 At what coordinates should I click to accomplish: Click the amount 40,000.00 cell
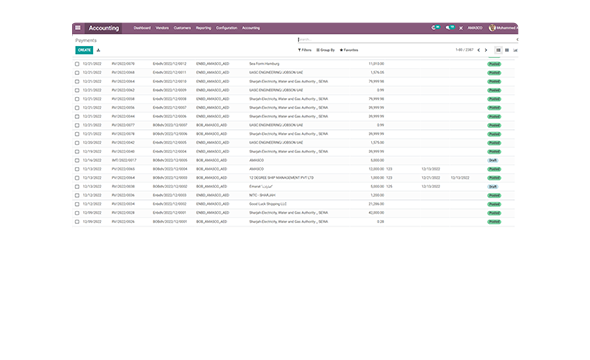click(x=376, y=213)
